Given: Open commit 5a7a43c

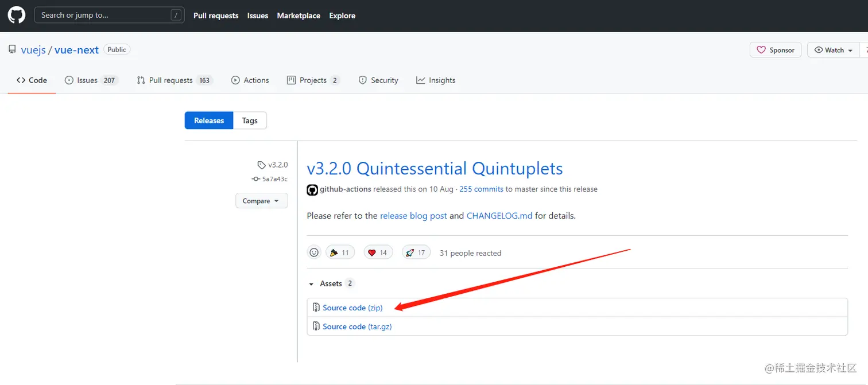Looking at the screenshot, I should click(270, 179).
